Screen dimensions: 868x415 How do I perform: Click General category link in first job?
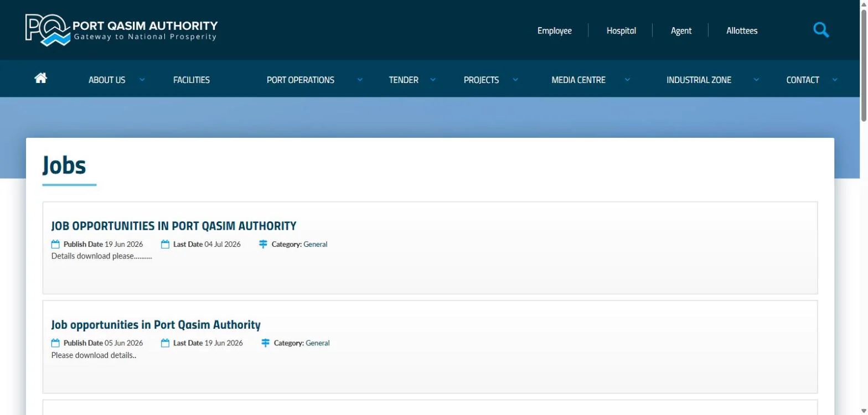pos(316,244)
